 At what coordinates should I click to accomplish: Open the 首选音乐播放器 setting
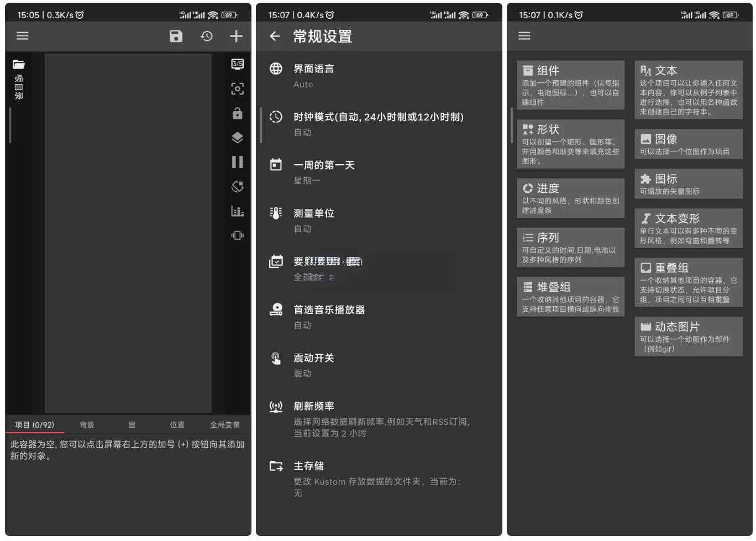(x=379, y=317)
